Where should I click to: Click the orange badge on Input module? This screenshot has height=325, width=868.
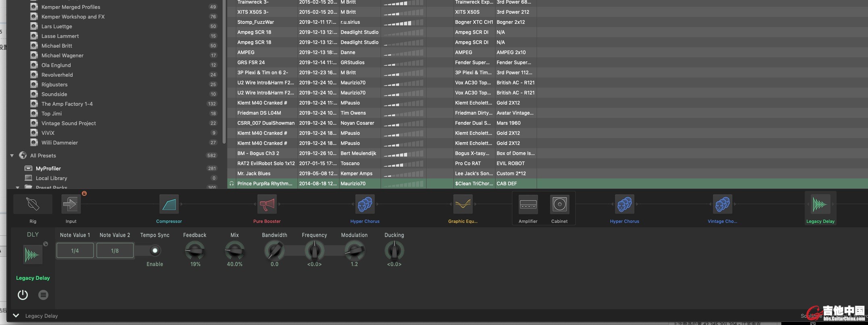[84, 193]
